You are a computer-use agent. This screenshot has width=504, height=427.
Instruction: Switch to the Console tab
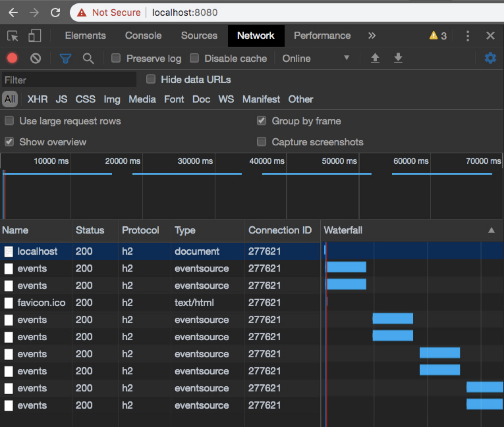pyautogui.click(x=143, y=36)
